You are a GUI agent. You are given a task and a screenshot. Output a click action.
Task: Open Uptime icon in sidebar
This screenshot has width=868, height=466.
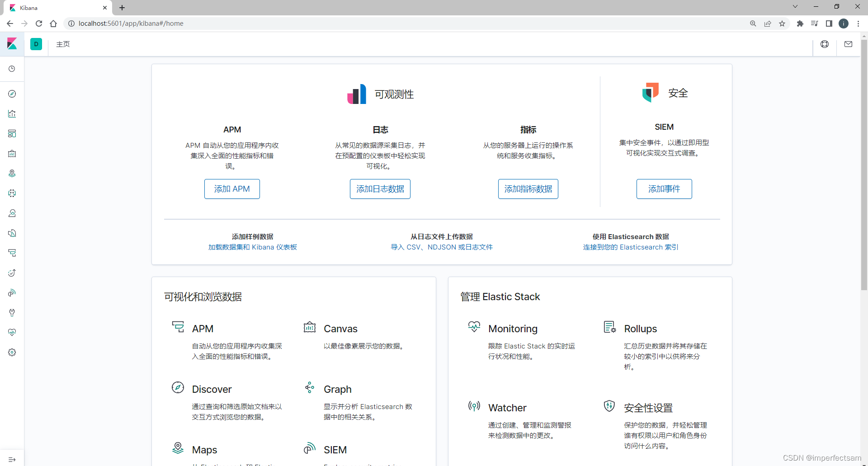pos(12,273)
